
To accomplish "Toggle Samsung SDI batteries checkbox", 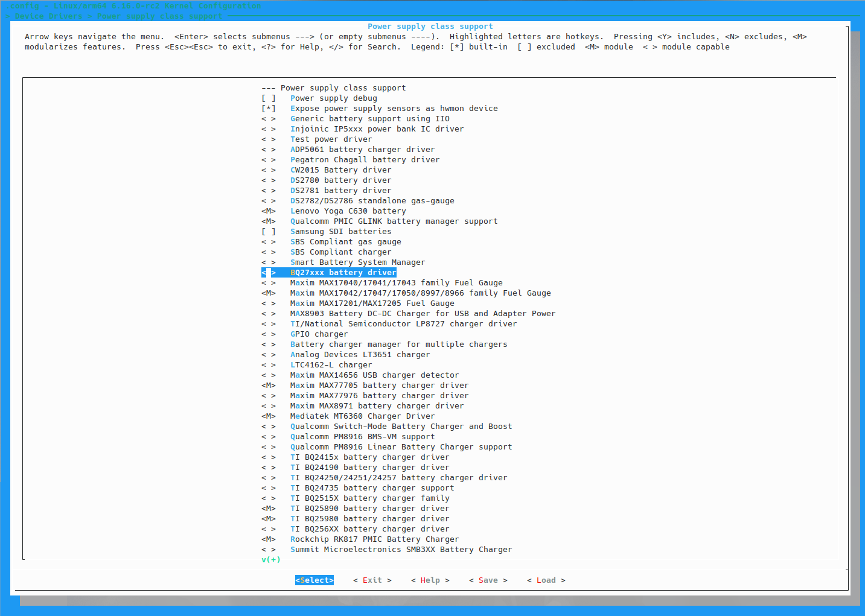I will pos(269,232).
